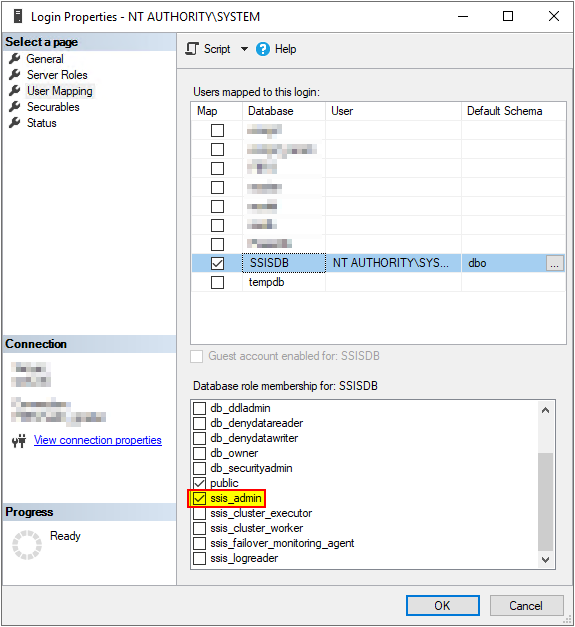Click the Server Roles wrench icon
This screenshot has width=575, height=627.
pos(15,75)
